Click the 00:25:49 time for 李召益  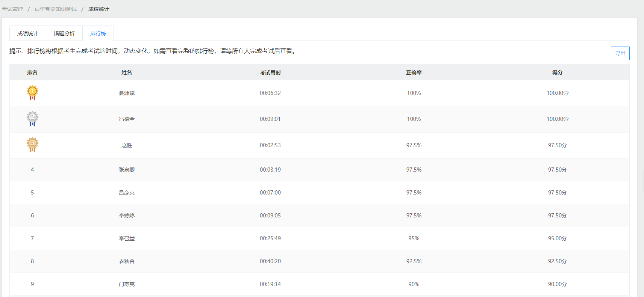tap(270, 238)
